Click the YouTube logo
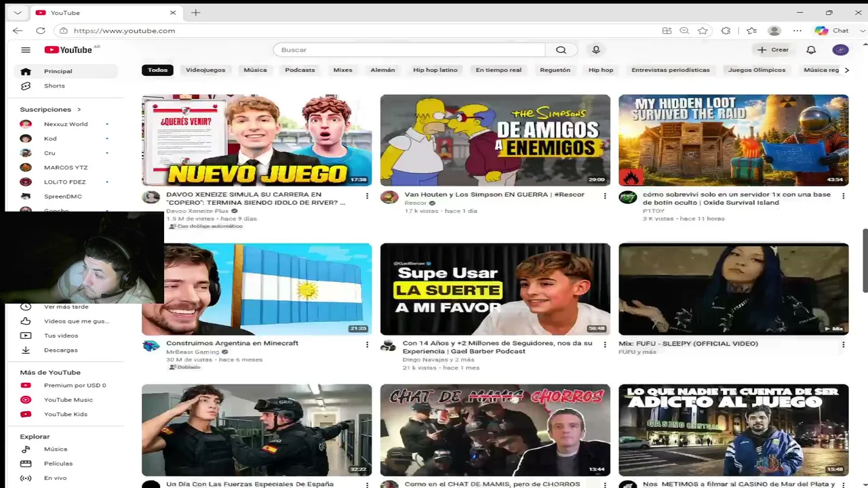Image resolution: width=868 pixels, height=488 pixels. [x=68, y=49]
